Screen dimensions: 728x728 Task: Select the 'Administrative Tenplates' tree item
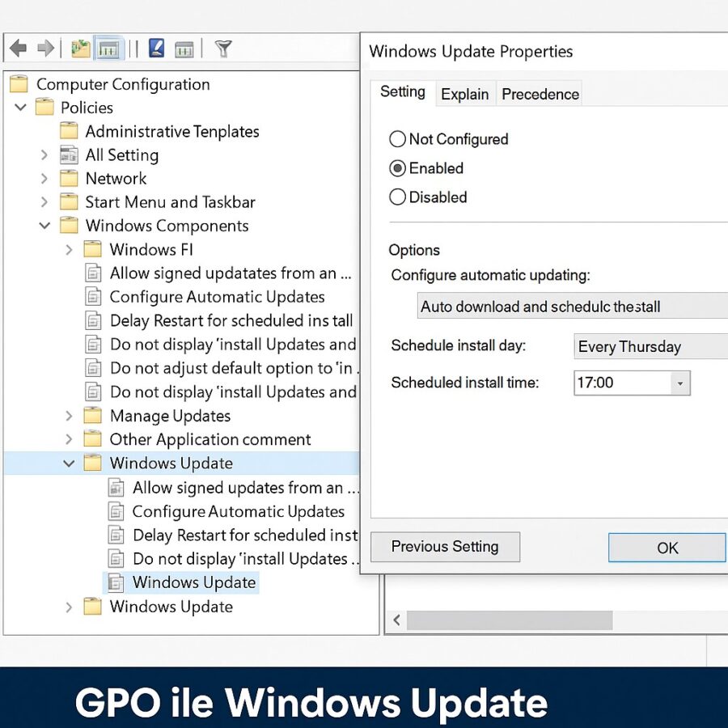pos(171,131)
